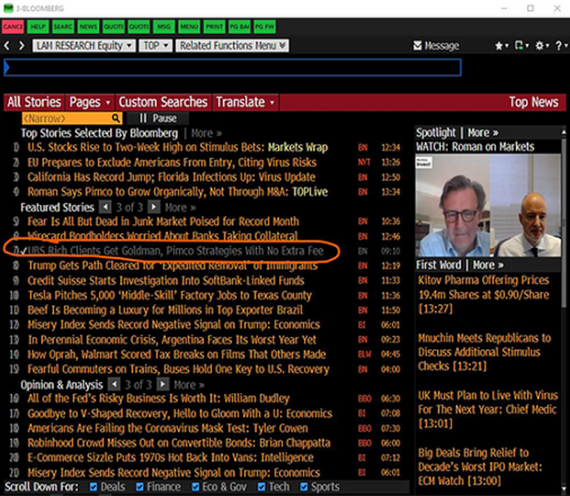570x496 pixels.
Task: Open Mnuchin Meets Republicans headline
Action: [x=484, y=352]
